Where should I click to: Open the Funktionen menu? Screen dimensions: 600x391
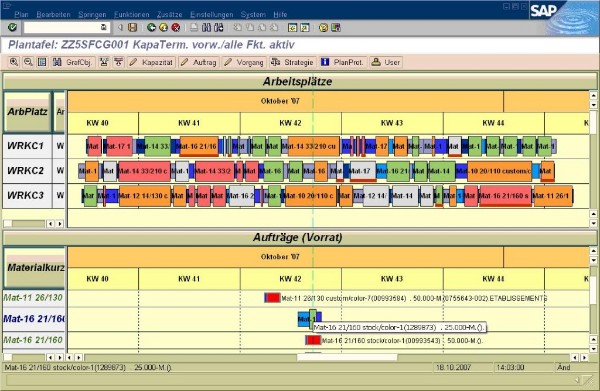132,15
